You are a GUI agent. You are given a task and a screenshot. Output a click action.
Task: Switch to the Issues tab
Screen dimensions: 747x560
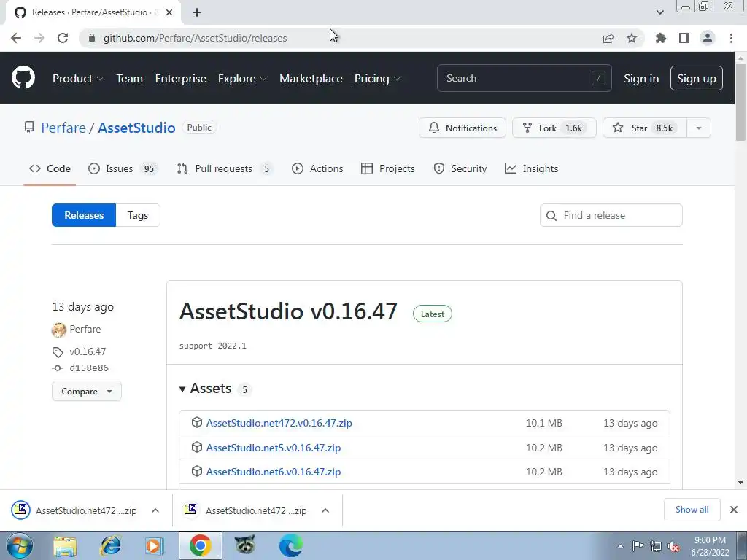123,168
